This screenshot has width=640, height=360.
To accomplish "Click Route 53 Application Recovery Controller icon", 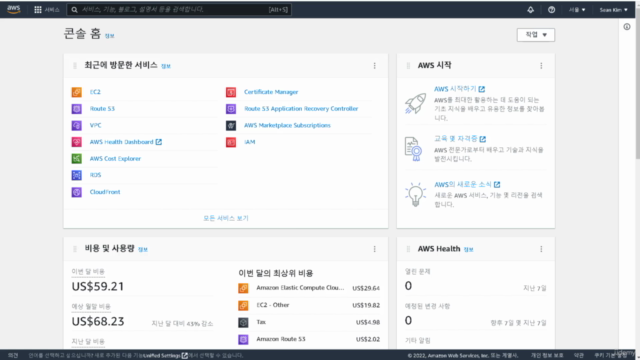I will [x=231, y=109].
